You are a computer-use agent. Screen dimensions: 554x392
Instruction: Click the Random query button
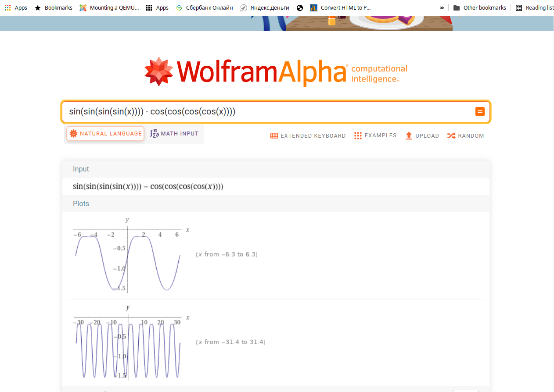[x=465, y=135]
